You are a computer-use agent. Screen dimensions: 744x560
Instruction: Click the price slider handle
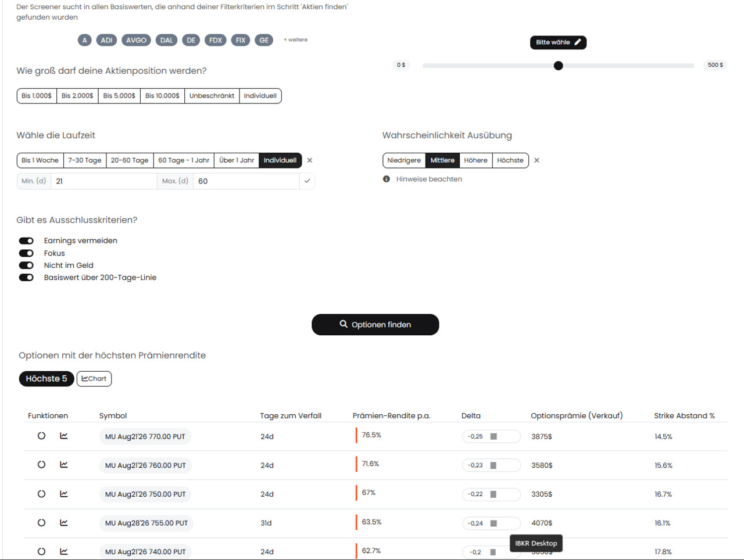(x=559, y=66)
